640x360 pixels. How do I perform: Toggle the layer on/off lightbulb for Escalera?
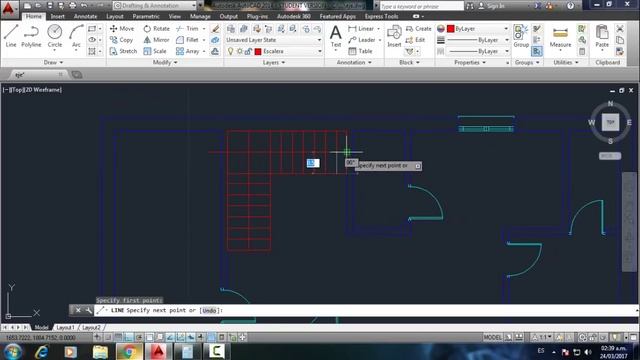(x=231, y=51)
